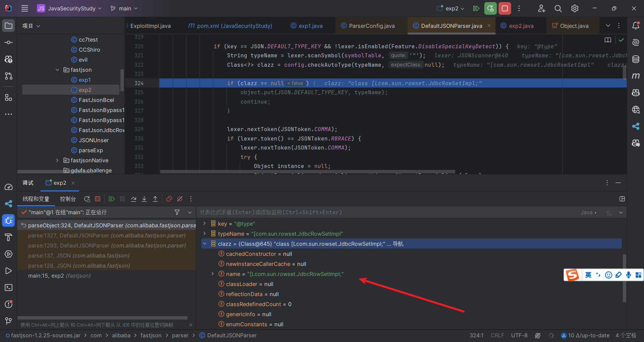Toggle the Sogou English/Chinese input mode
Image resolution: width=644 pixels, height=342 pixels.
(588, 275)
